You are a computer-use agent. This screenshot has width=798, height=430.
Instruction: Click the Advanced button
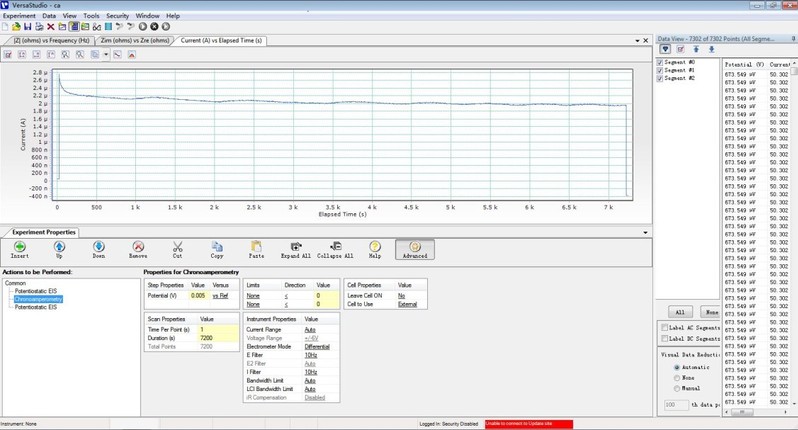(415, 249)
